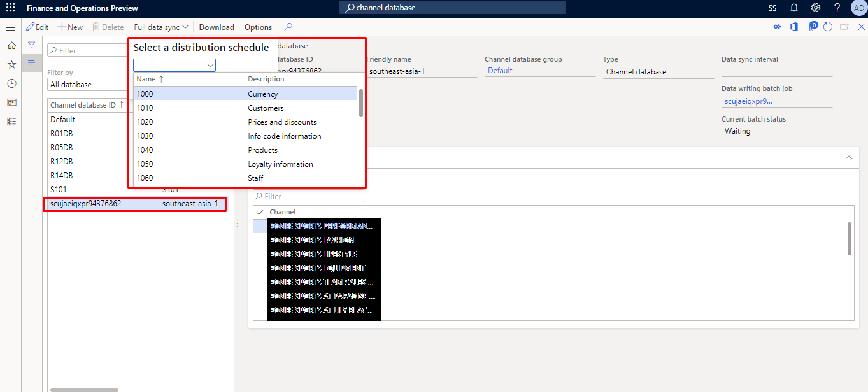Open the Full data sync dropdown

click(161, 27)
